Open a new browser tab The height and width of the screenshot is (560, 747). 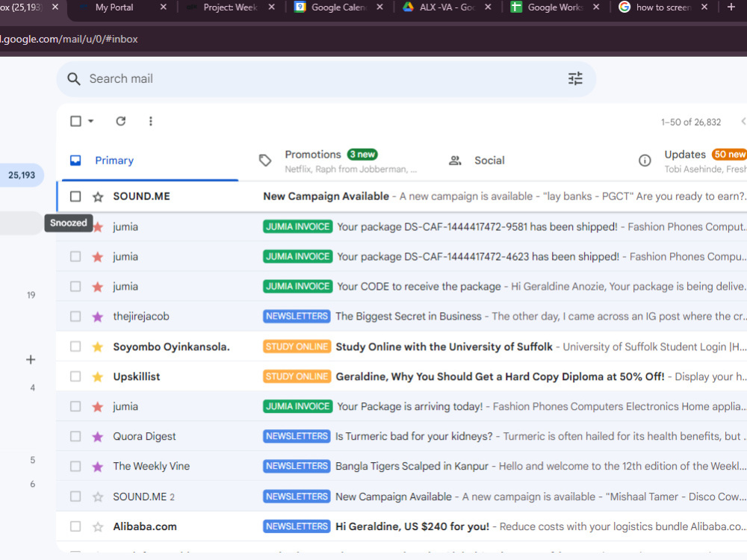click(x=731, y=7)
